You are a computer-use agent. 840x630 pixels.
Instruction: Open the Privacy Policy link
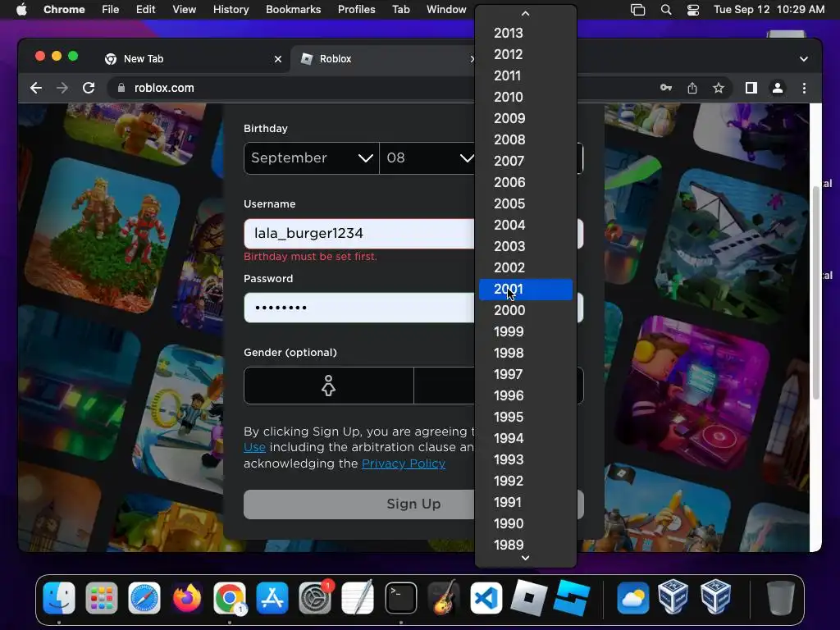tap(404, 463)
